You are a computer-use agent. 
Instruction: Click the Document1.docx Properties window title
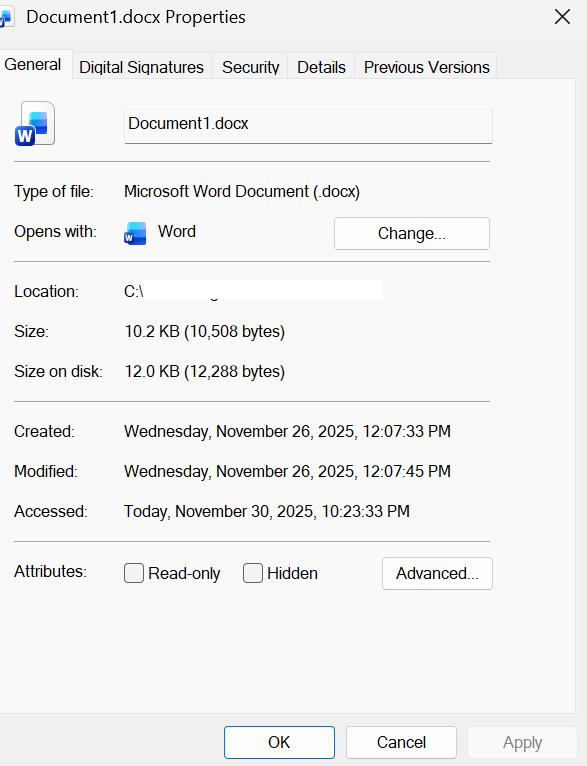136,17
